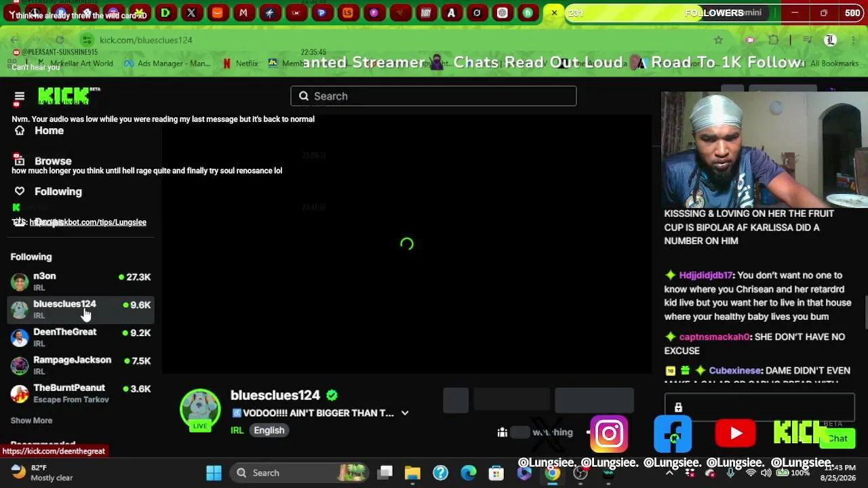
Task: Select bluesclues124 in the Following list
Action: (x=81, y=309)
